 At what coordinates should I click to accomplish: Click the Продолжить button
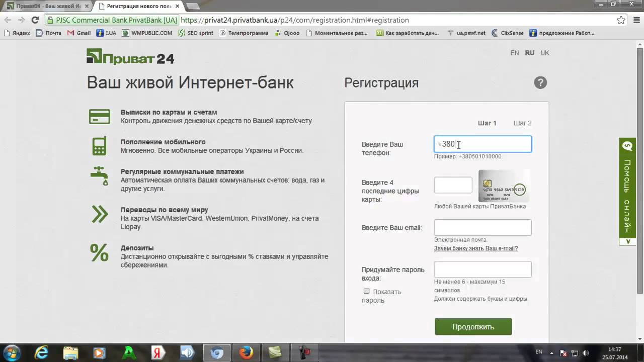coord(473,327)
